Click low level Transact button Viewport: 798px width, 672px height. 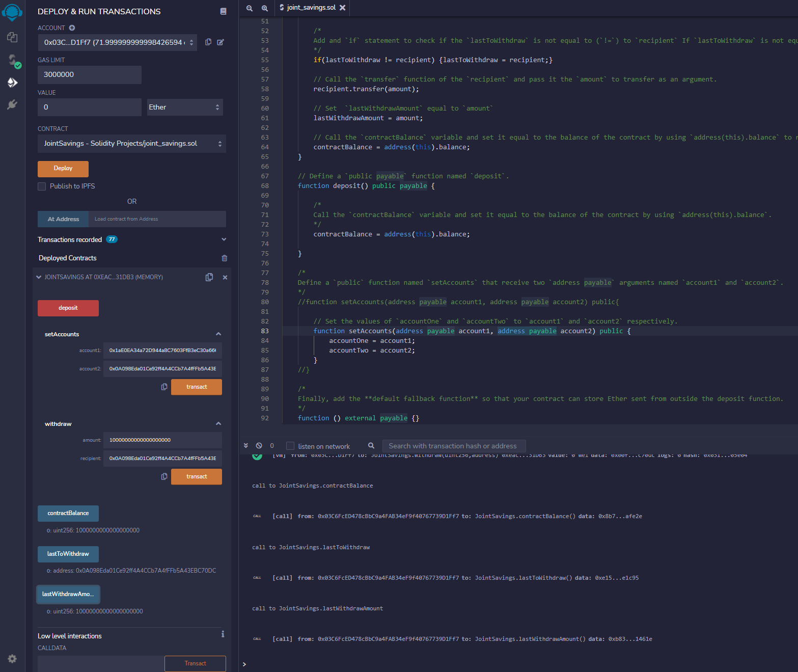[195, 663]
